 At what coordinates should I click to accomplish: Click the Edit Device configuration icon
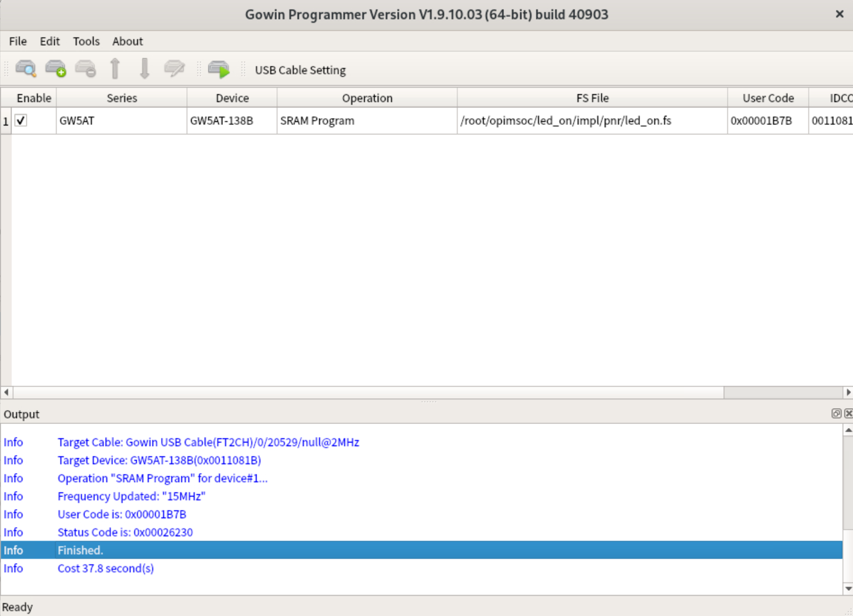click(x=174, y=69)
